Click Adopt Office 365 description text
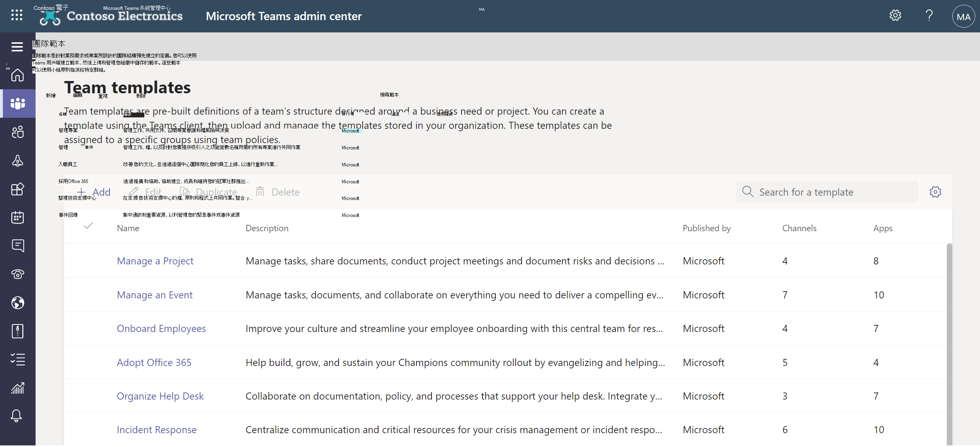The image size is (980, 447). [455, 362]
